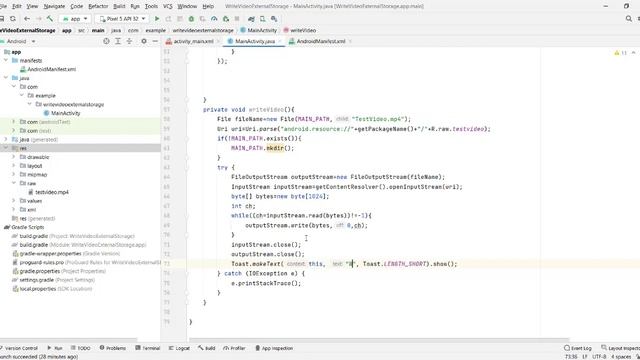Expand the drawable folder
Image resolution: width=640 pixels, height=360 pixels.
tap(13, 157)
